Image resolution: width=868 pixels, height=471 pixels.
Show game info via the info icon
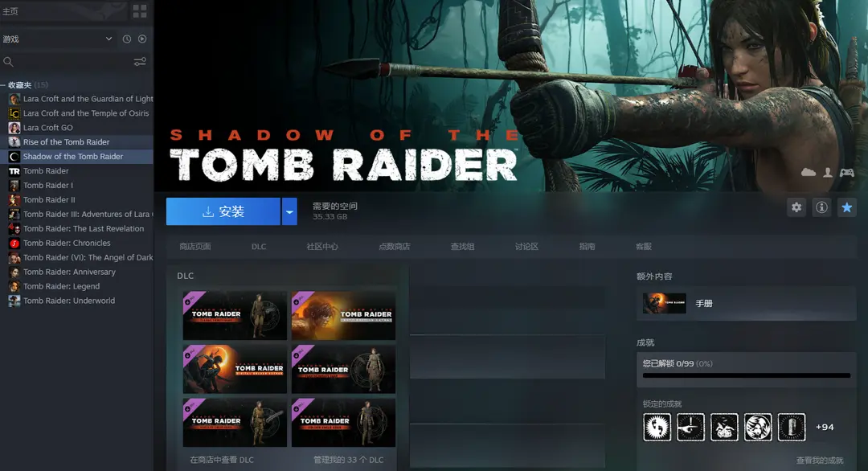(x=821, y=207)
